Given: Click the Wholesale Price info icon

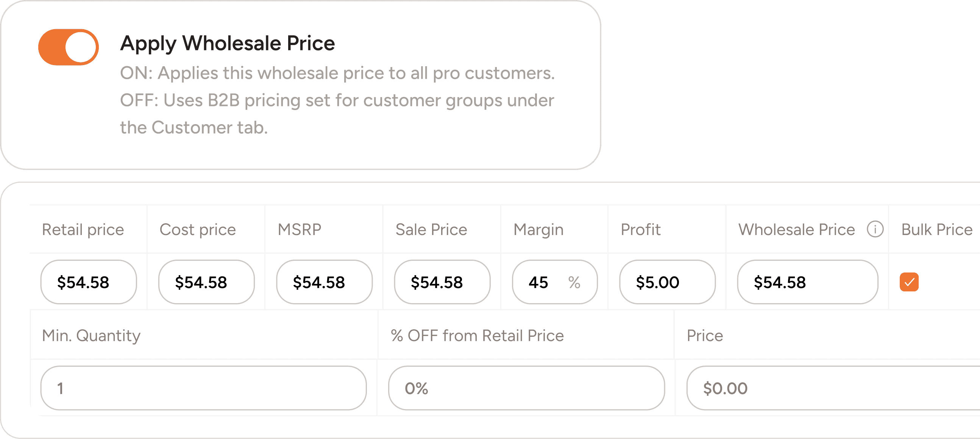Looking at the screenshot, I should (x=875, y=230).
